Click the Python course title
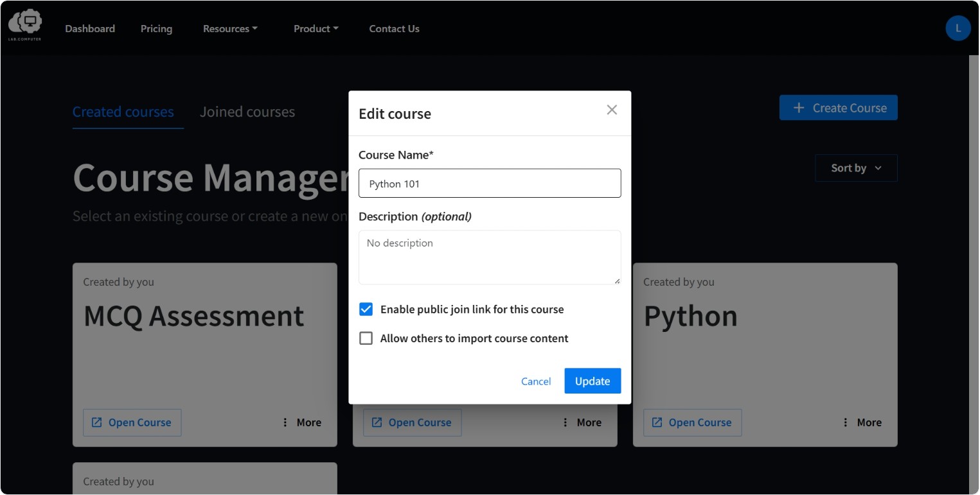This screenshot has width=980, height=495. click(690, 317)
